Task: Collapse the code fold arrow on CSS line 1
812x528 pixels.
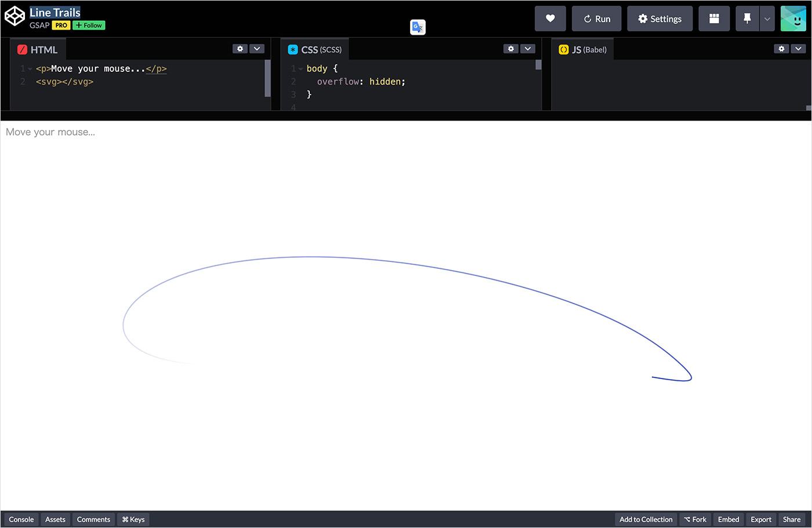Action: [x=301, y=69]
